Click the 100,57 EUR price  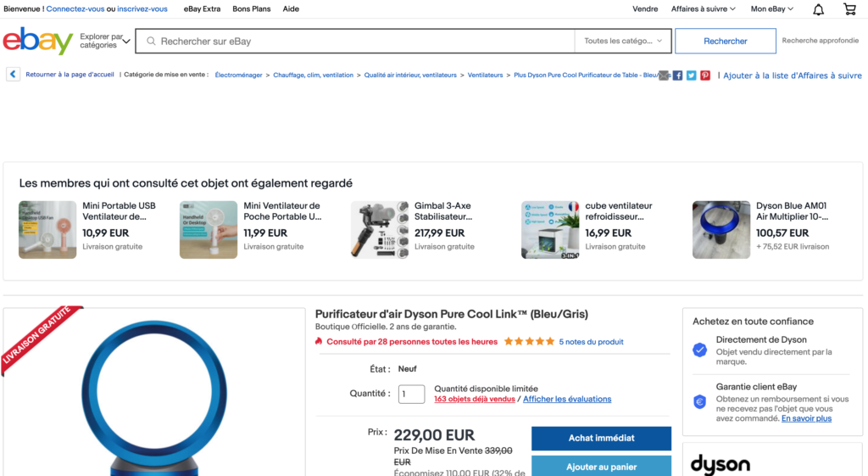coord(782,233)
